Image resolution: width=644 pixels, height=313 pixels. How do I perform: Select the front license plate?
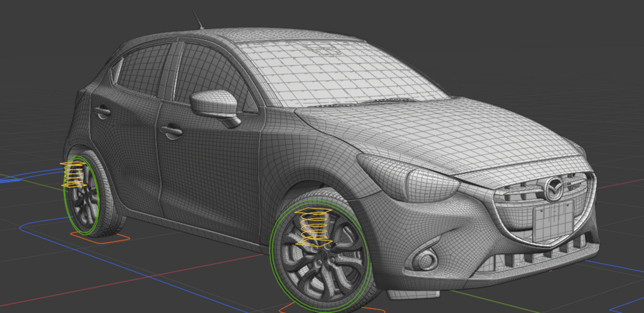(x=554, y=221)
